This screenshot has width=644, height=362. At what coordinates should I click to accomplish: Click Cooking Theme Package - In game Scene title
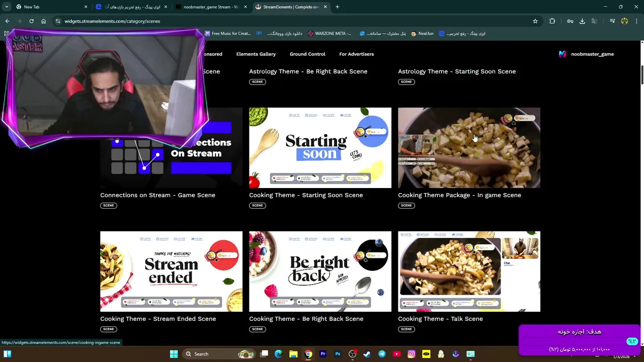(459, 195)
